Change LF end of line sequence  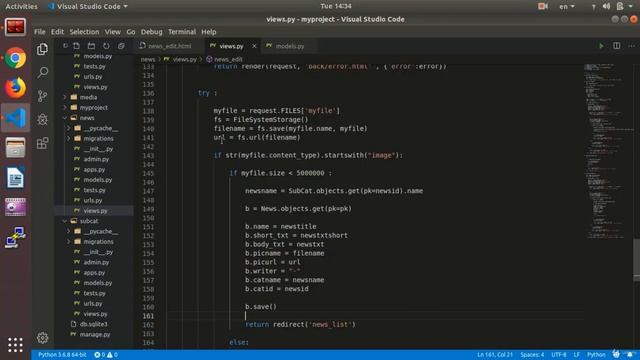[x=576, y=355]
